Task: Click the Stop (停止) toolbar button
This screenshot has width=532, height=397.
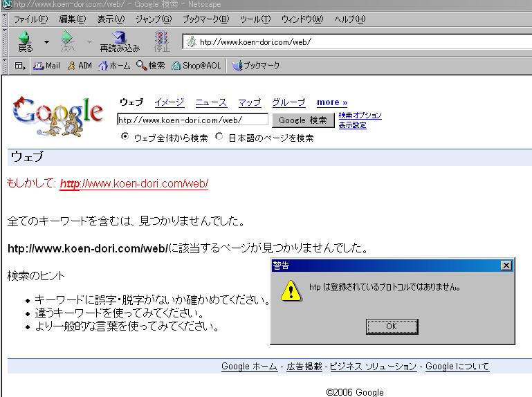Action: pos(161,41)
